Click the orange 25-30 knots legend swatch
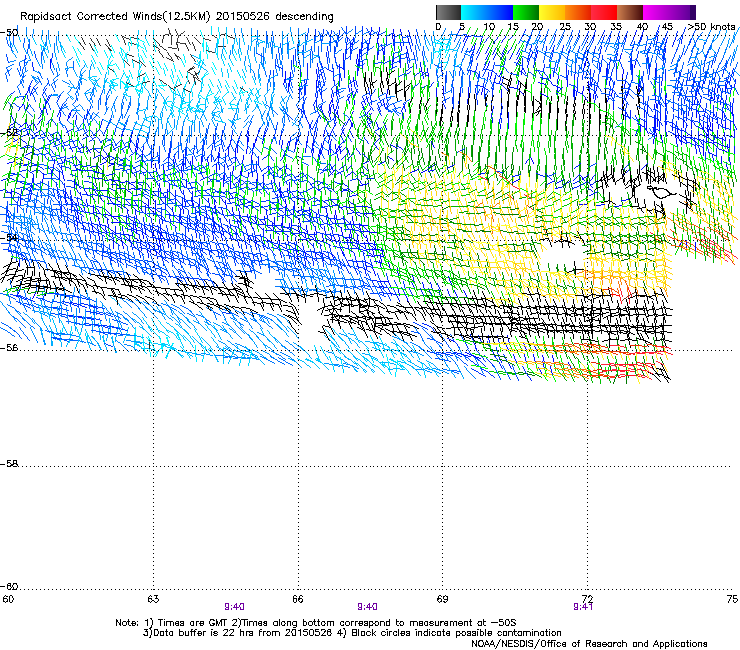The width and height of the screenshot is (740, 650). [578, 12]
